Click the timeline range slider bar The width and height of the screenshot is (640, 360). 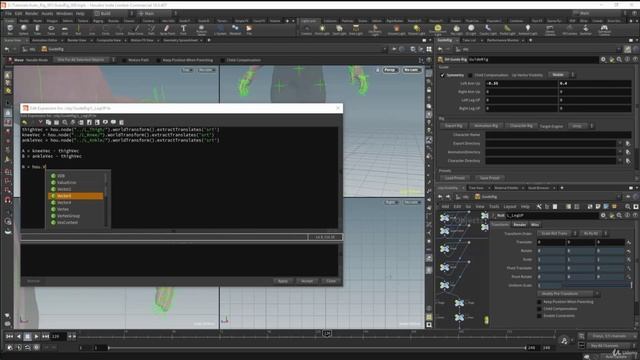coord(317,348)
